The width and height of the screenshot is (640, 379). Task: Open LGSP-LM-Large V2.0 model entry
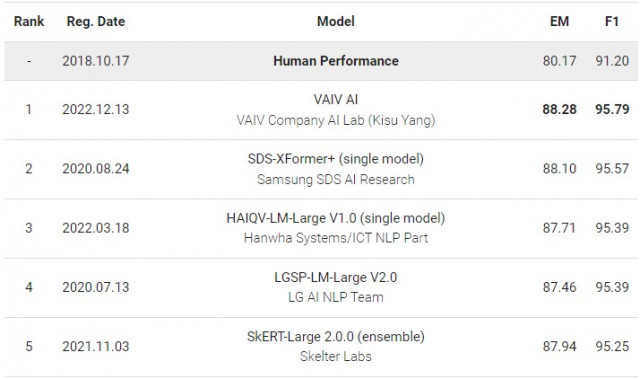pyautogui.click(x=336, y=277)
